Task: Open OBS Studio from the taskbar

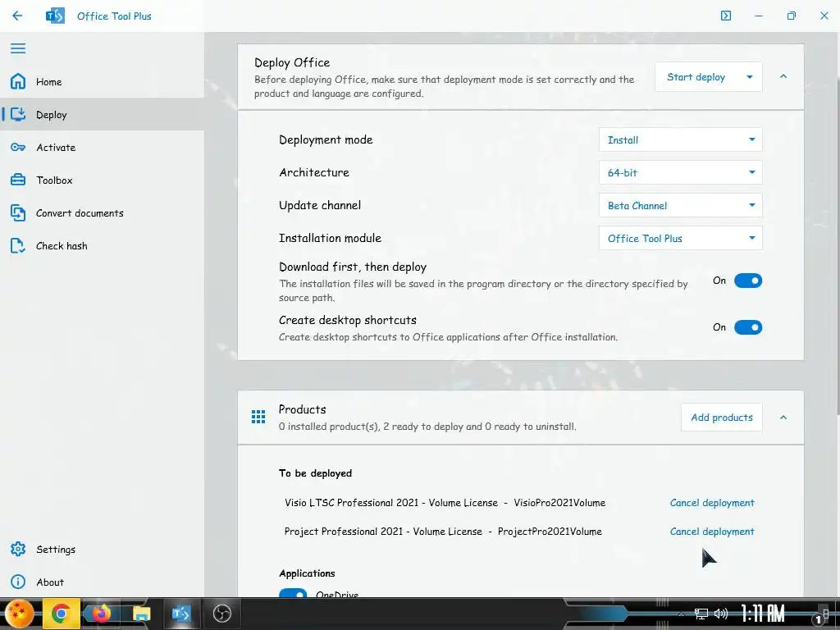Action: click(221, 614)
